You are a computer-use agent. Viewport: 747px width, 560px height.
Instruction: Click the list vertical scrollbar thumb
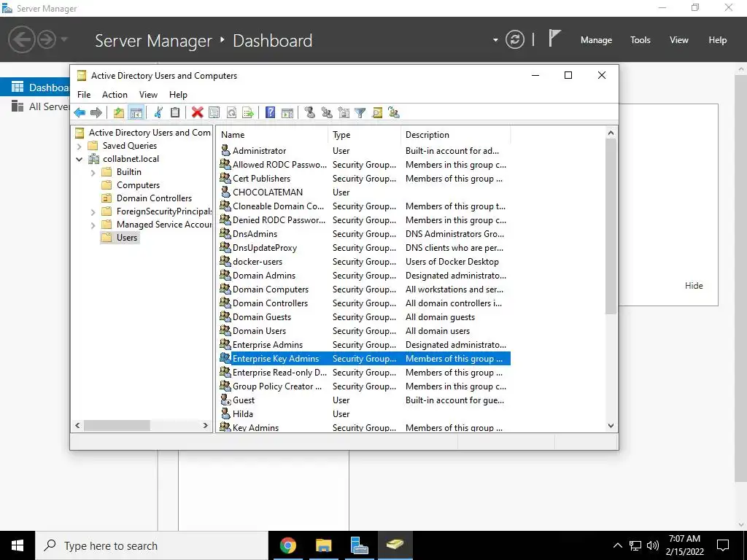[x=611, y=226]
